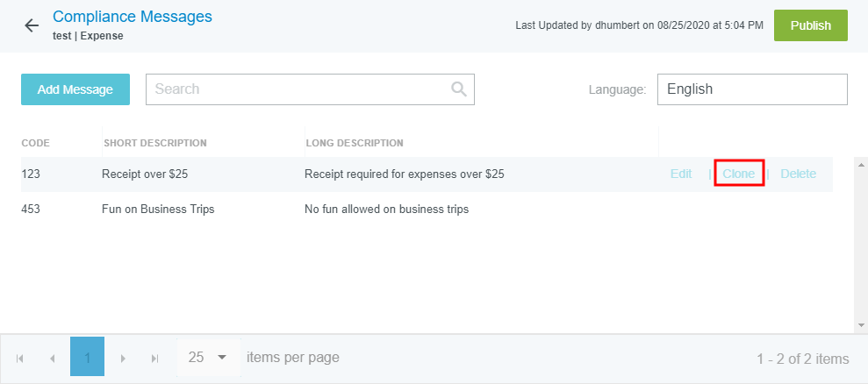The height and width of the screenshot is (384, 868).
Task: Sort by Code column header
Action: (36, 143)
